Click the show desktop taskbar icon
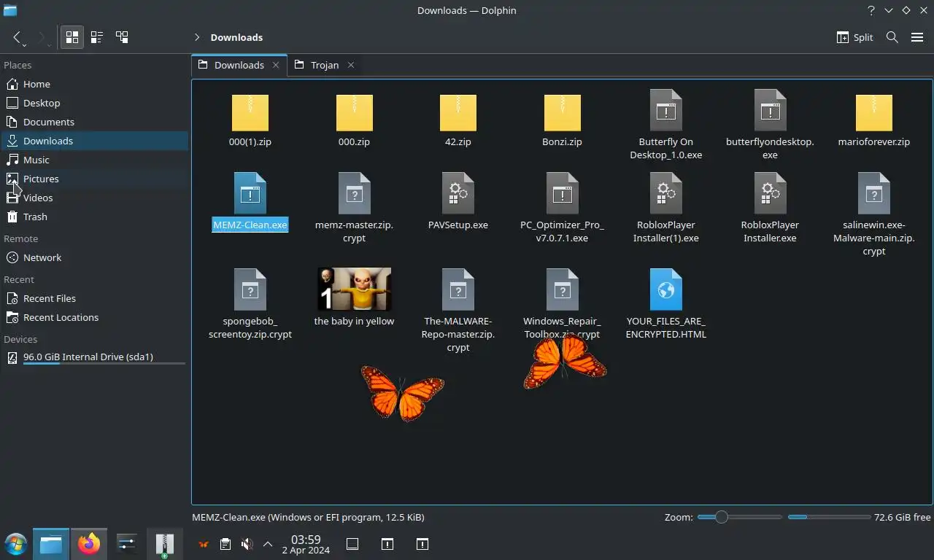The image size is (934, 560). (352, 544)
